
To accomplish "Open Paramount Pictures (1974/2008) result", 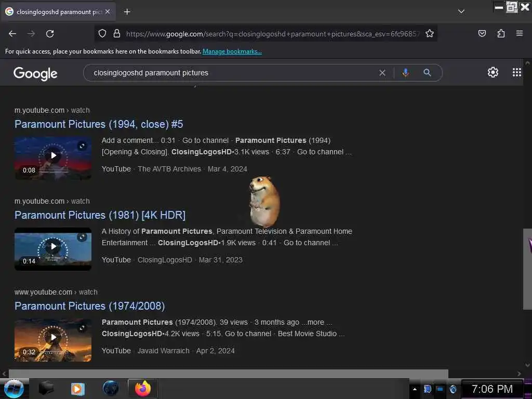I will pos(89,306).
